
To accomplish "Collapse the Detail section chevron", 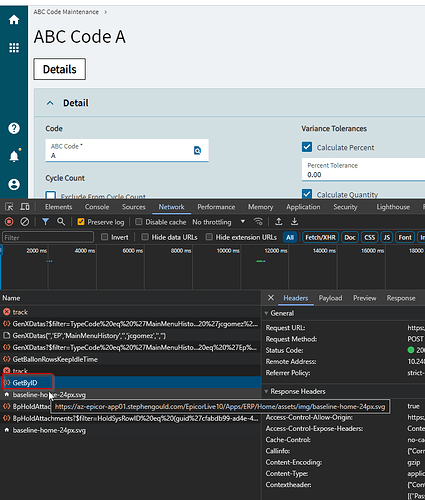I will [x=50, y=103].
